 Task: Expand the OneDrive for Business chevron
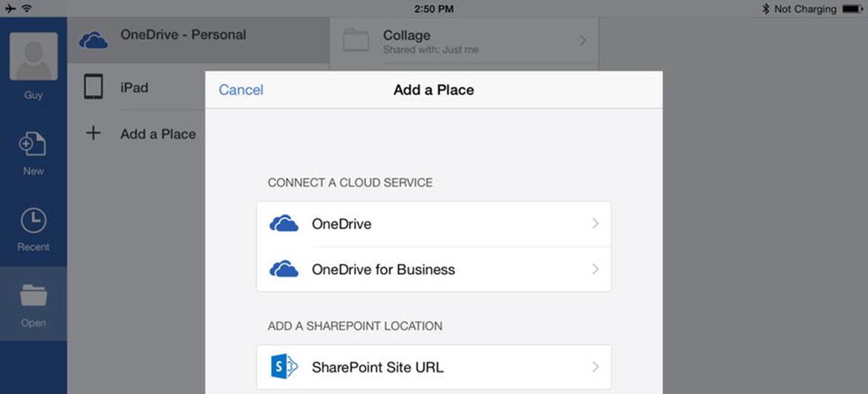tap(595, 269)
